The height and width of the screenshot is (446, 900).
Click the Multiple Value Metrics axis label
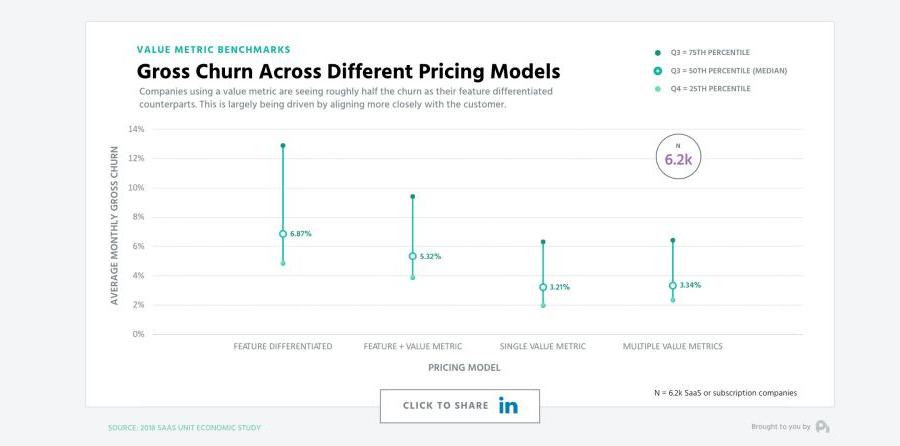click(673, 346)
